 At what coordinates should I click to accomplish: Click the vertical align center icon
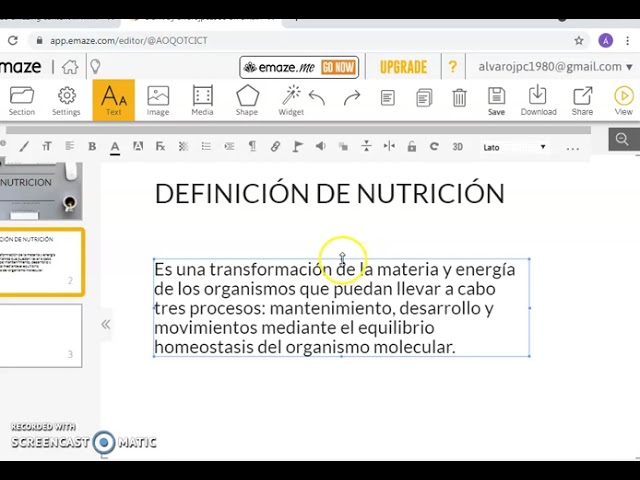coord(367,146)
